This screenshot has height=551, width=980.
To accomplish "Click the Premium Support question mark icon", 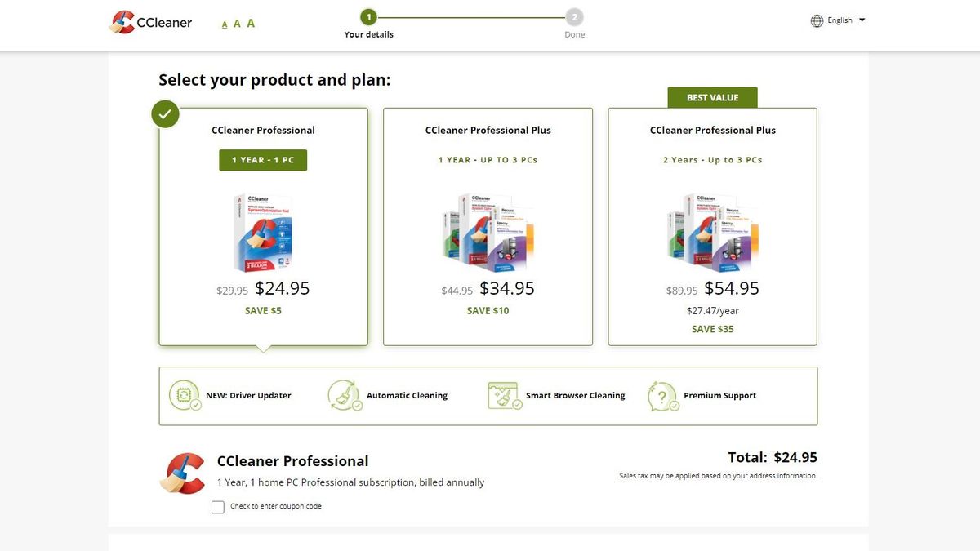I will 661,395.
